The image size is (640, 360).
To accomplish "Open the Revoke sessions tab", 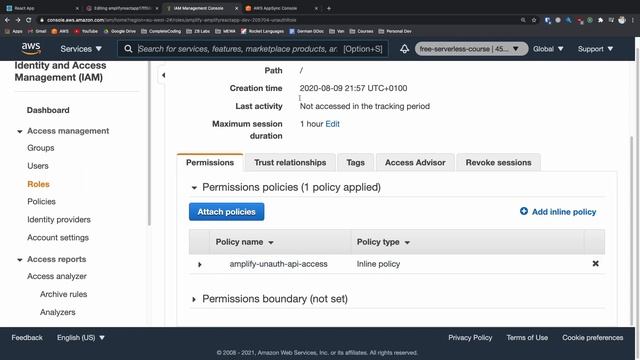I will [498, 162].
